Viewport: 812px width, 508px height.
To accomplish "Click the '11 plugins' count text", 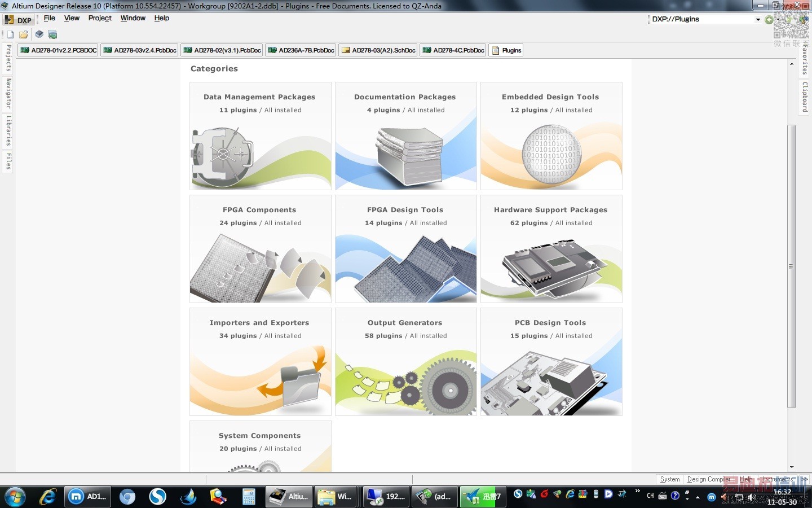I will pyautogui.click(x=238, y=110).
